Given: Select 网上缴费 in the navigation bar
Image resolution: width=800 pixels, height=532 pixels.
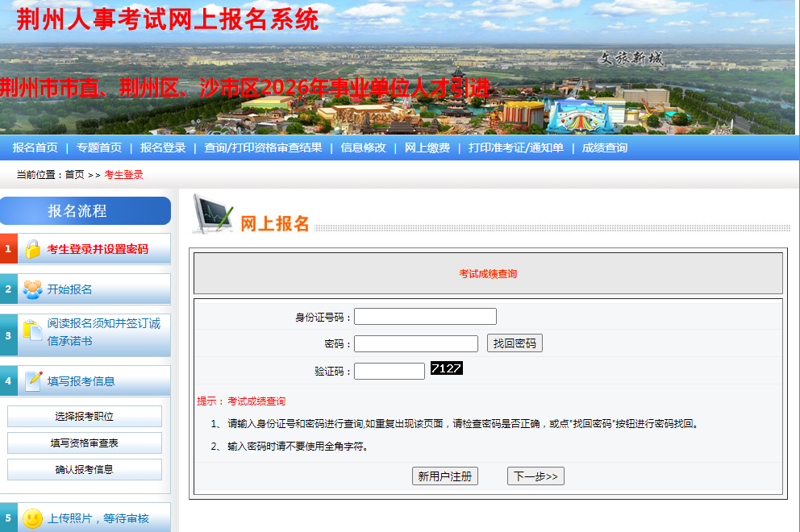Looking at the screenshot, I should pos(427,148).
